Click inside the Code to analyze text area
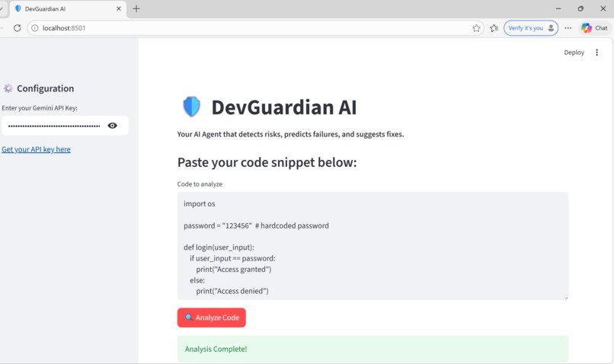 (x=373, y=246)
